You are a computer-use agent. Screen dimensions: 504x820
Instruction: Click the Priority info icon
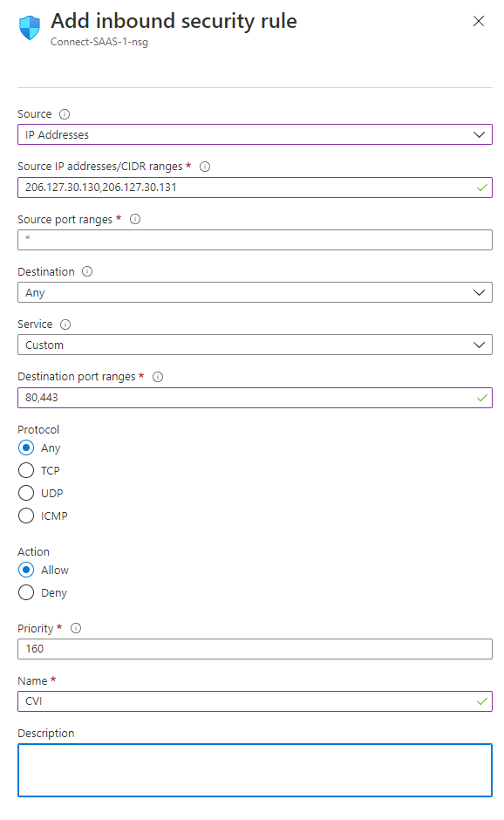coord(76,628)
